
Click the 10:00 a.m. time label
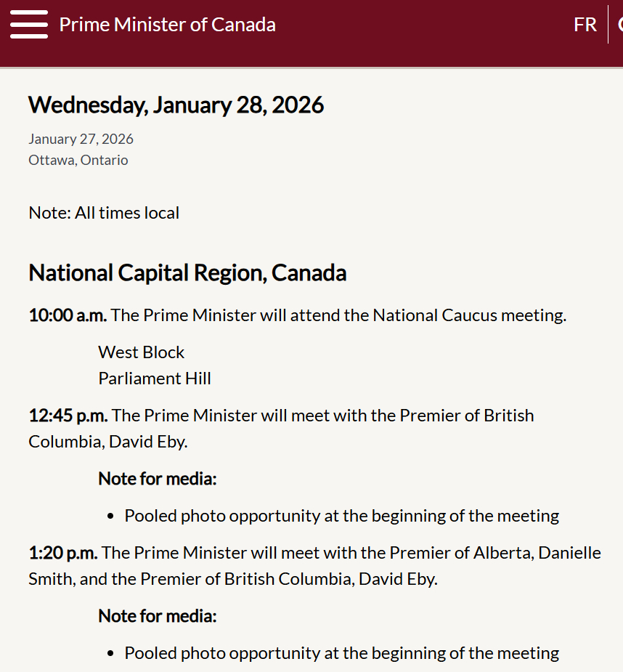click(68, 315)
